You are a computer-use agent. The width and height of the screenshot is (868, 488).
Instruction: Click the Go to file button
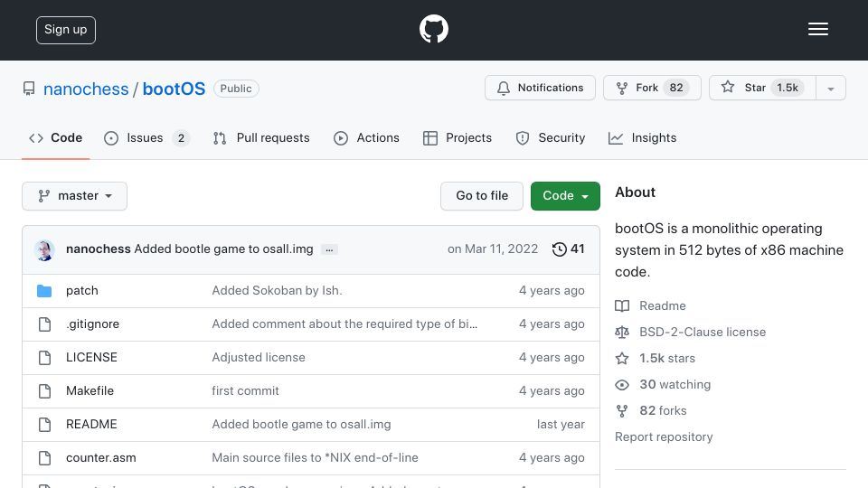point(482,196)
